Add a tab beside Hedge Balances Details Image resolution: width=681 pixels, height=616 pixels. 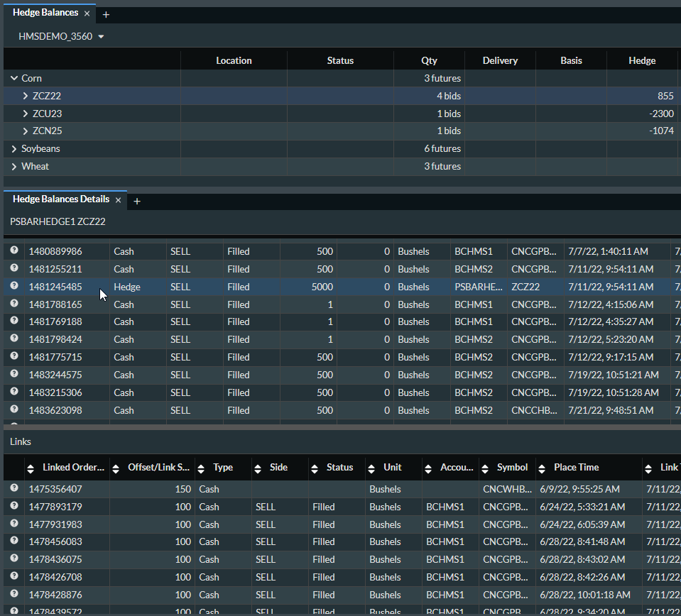(137, 201)
